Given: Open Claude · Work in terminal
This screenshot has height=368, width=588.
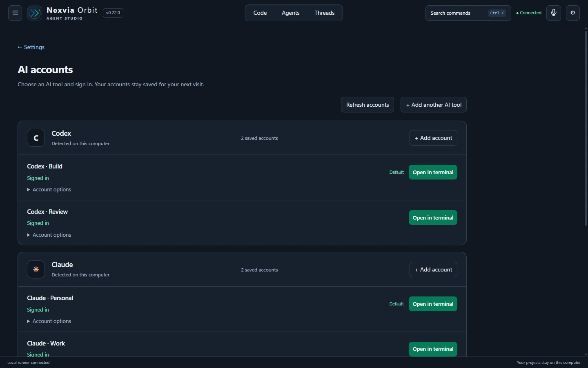Looking at the screenshot, I should click(x=433, y=349).
